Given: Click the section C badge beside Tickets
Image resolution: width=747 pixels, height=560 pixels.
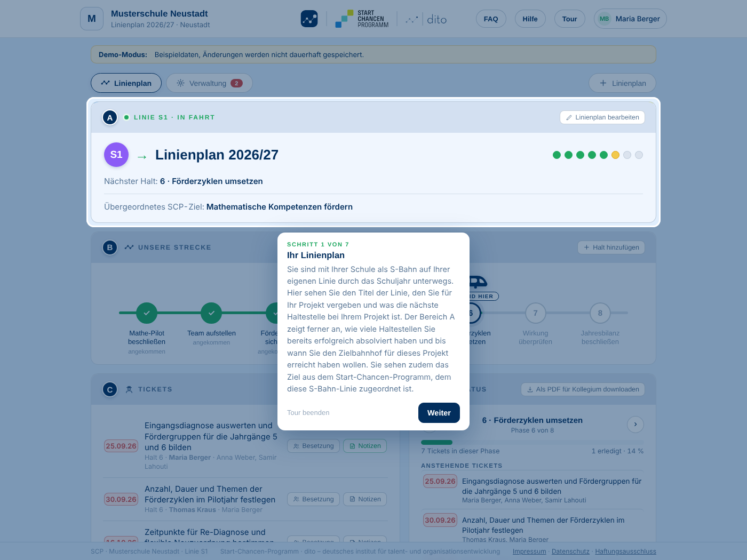Looking at the screenshot, I should [x=110, y=389].
